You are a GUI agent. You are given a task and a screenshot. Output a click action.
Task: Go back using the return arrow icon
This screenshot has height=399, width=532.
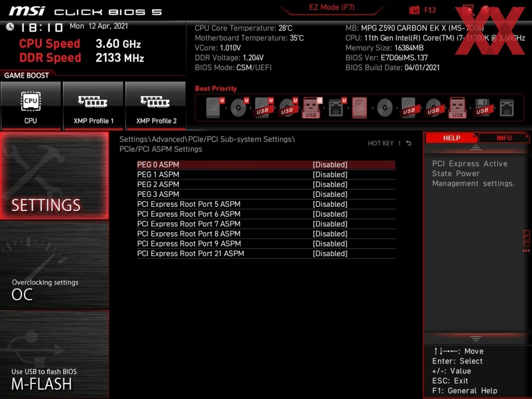pos(408,143)
